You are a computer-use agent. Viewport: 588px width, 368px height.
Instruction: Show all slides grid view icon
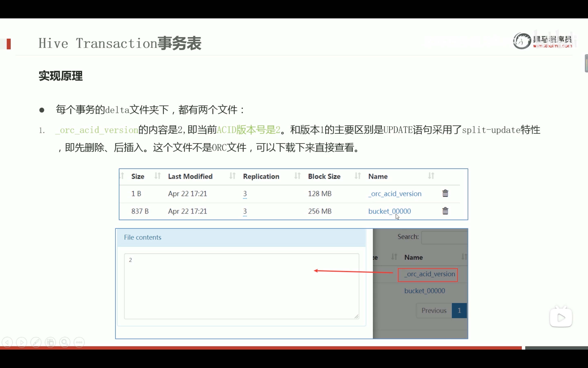click(51, 342)
